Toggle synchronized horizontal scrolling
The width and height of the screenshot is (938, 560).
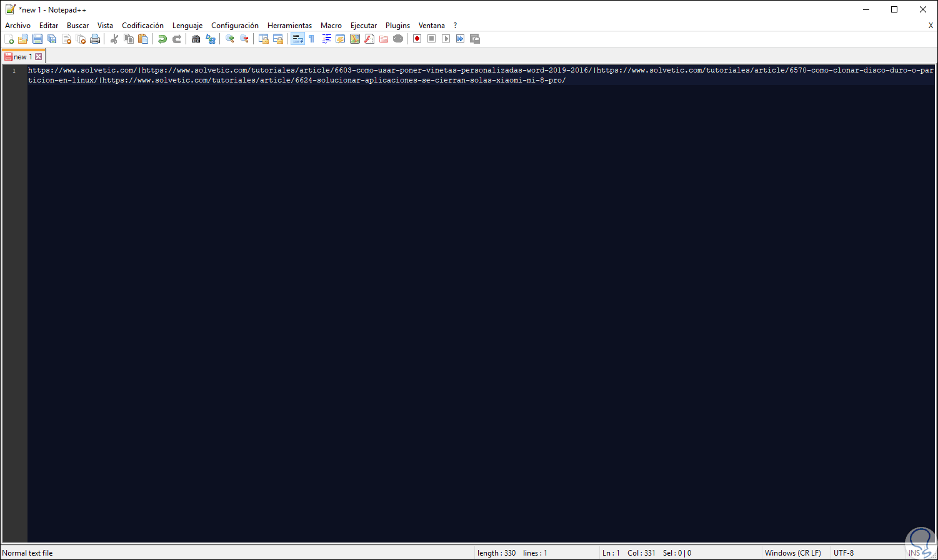point(278,39)
